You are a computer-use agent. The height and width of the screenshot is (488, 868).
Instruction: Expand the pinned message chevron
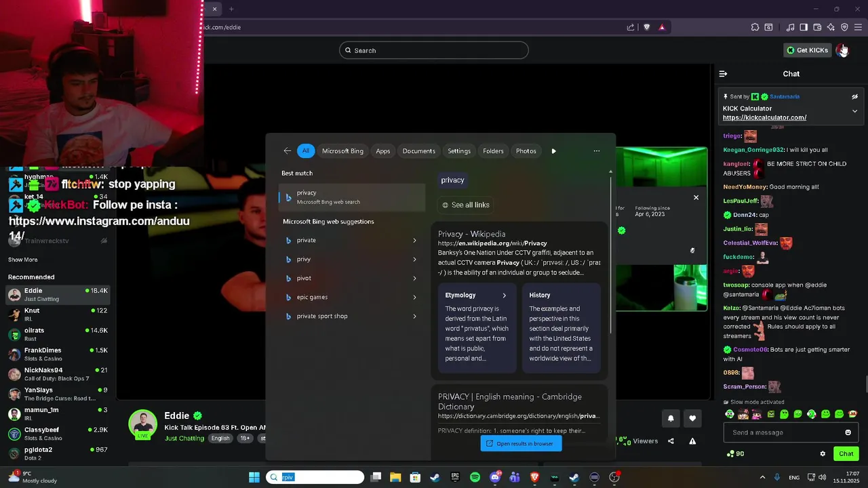pyautogui.click(x=854, y=110)
